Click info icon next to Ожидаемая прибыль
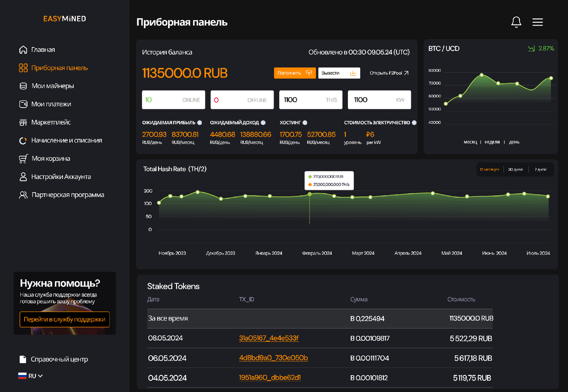The height and width of the screenshot is (392, 568). pos(200,123)
